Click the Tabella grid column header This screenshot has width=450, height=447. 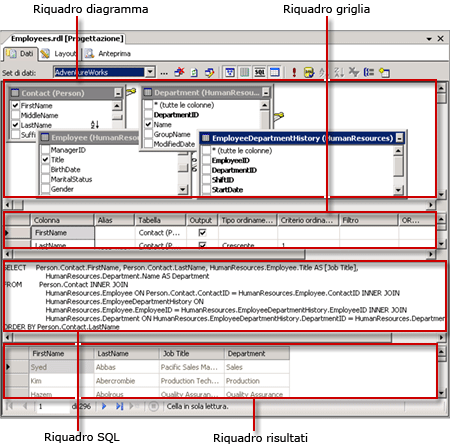pos(160,220)
